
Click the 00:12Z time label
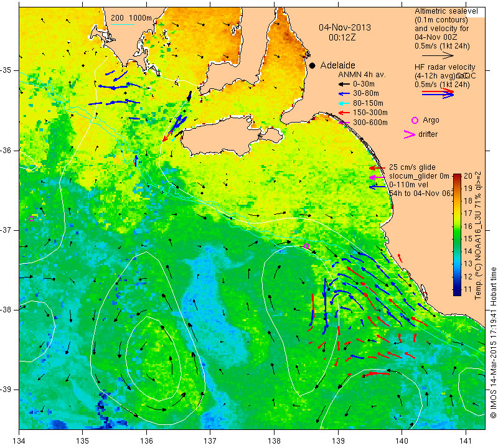(x=342, y=38)
